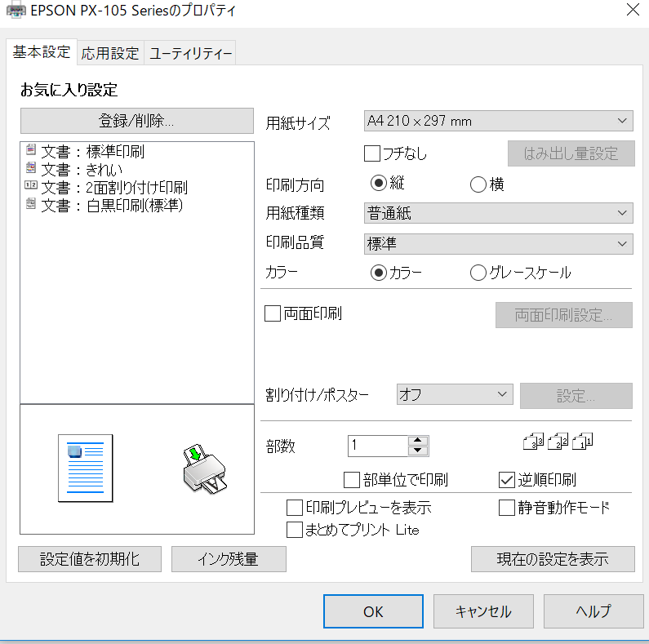
Task: Click the icon beside 白黒印刷(標準)
Action: click(x=31, y=203)
